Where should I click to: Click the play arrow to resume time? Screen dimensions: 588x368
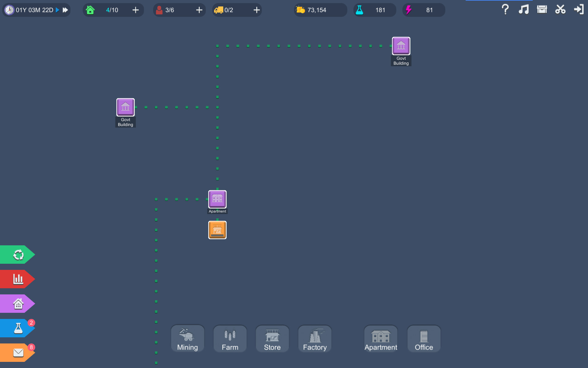[57, 10]
